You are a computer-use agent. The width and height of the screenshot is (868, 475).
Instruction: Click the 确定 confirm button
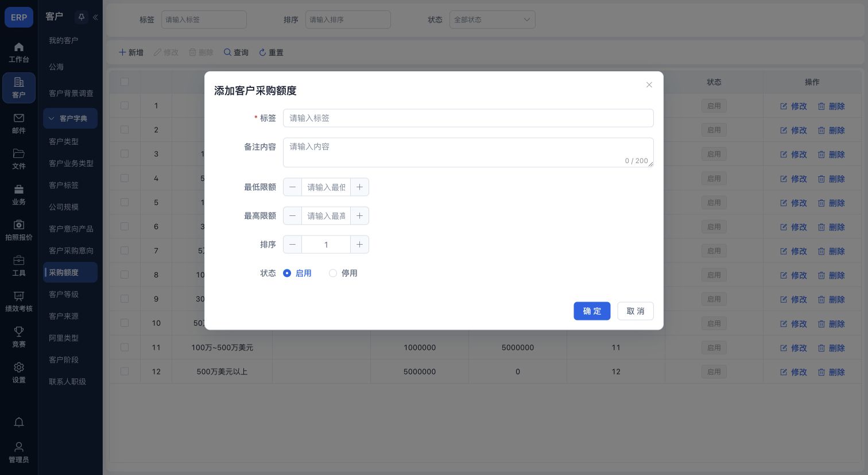pyautogui.click(x=592, y=311)
